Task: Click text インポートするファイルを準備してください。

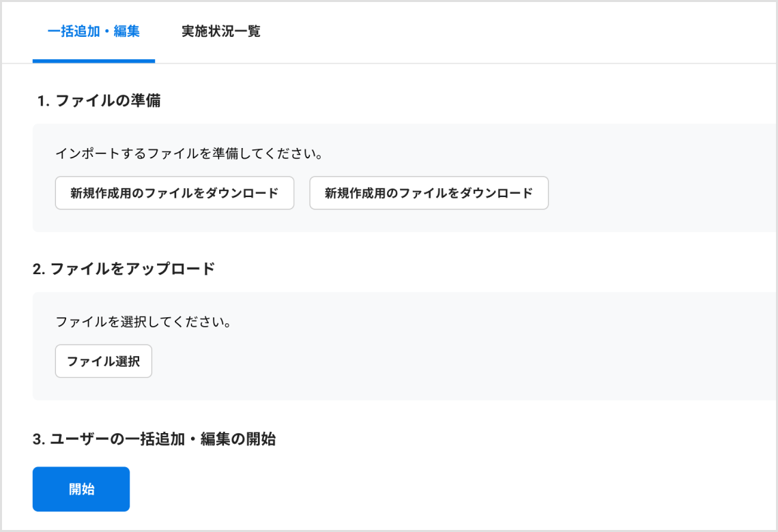Action: tap(189, 153)
